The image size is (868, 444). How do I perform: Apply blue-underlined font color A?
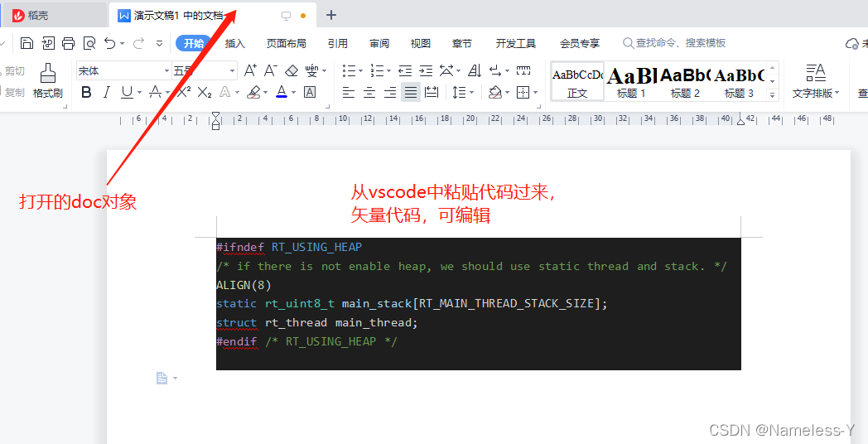pos(282,92)
